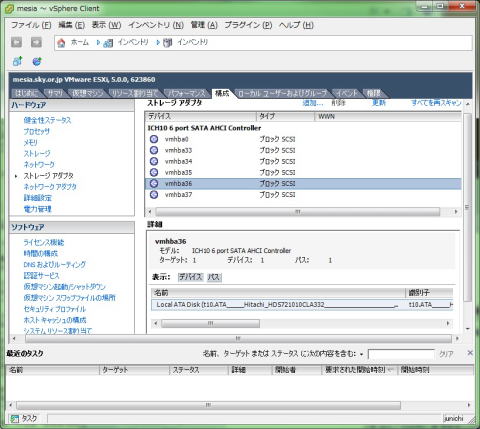Image resolution: width=480 pixels, height=429 pixels.
Task: Open the 表示 (W) menu
Action: pos(106,25)
